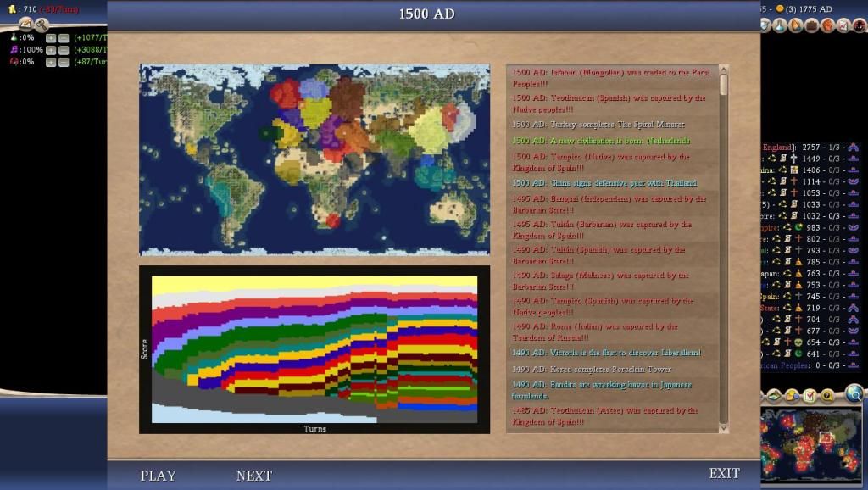This screenshot has height=490, width=868.
Task: Click the replay log scrollbar thumb
Action: [x=723, y=85]
